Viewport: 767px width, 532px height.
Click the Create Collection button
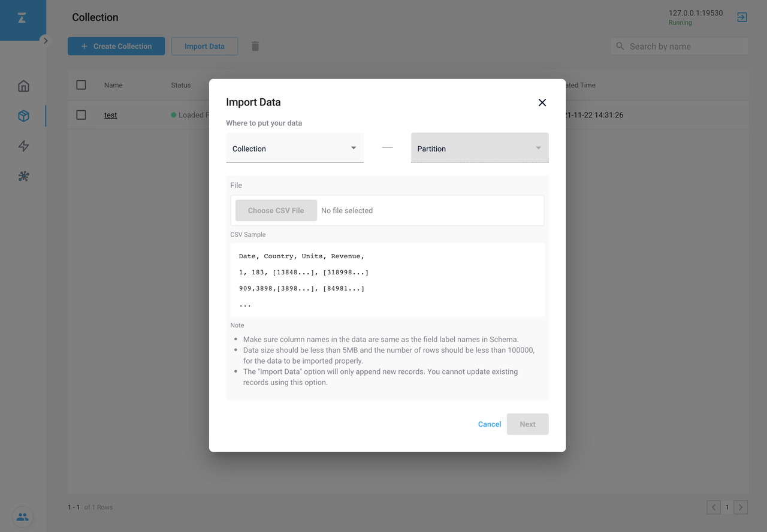(116, 46)
